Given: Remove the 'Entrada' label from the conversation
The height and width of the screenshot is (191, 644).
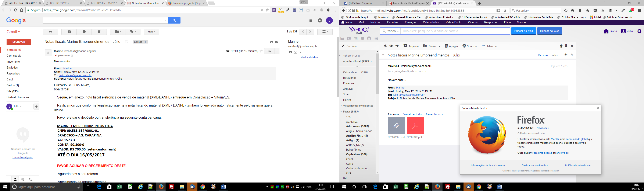Looking at the screenshot, I should (146, 42).
